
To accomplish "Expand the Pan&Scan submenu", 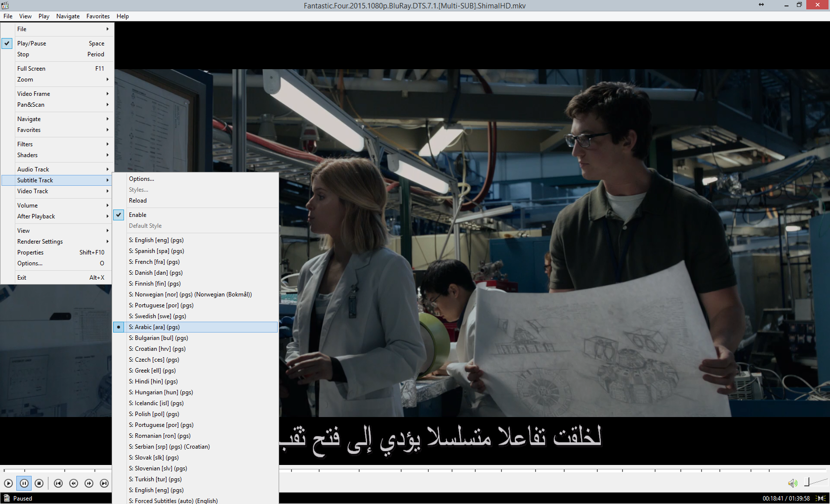I will click(57, 105).
